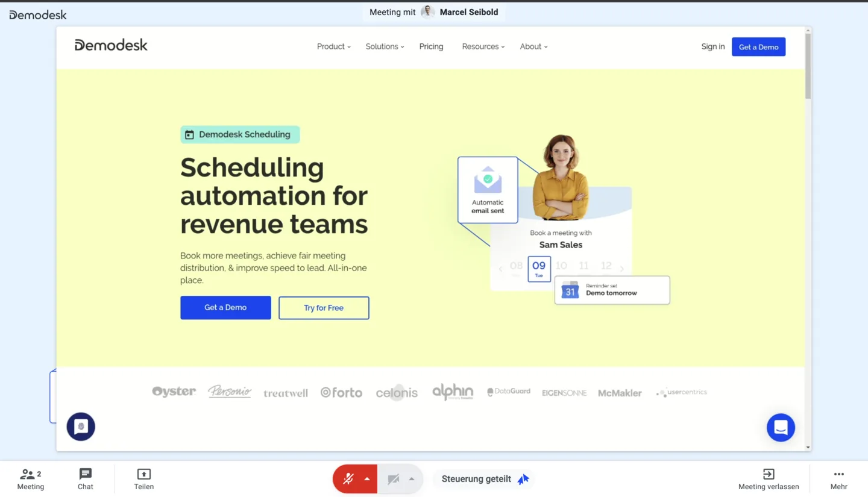Leave meeting via Meeting verlassen
Image resolution: width=868 pixels, height=497 pixels.
pos(769,479)
